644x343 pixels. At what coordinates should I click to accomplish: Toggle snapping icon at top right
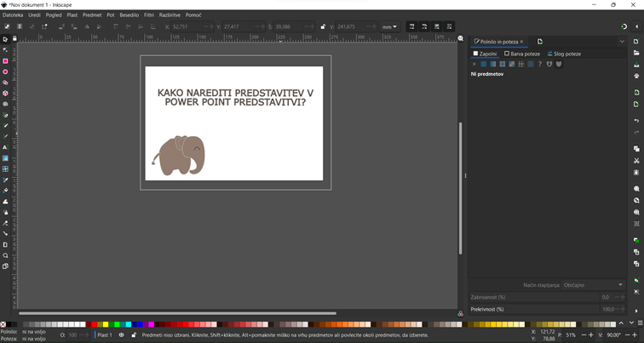click(x=624, y=26)
